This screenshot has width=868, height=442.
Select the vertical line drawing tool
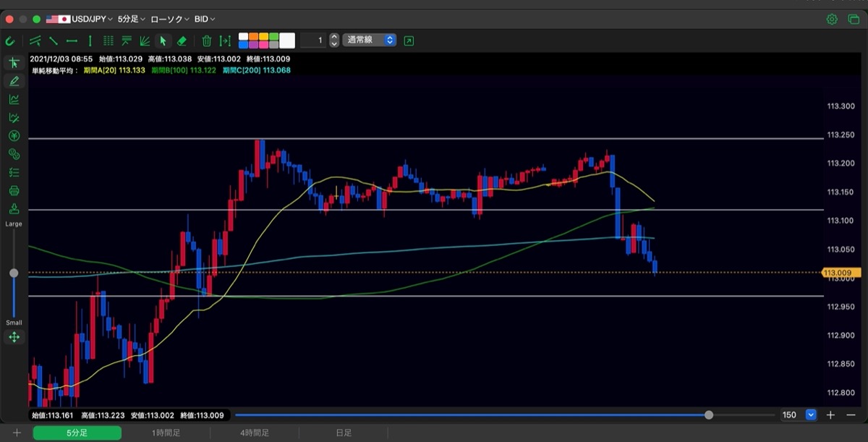[90, 41]
